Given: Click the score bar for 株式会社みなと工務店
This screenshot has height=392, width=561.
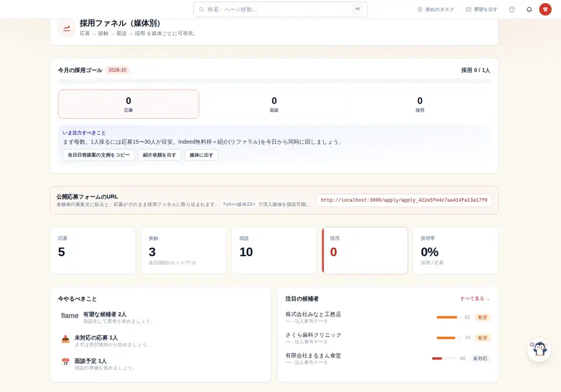Looking at the screenshot, I should pos(449,317).
